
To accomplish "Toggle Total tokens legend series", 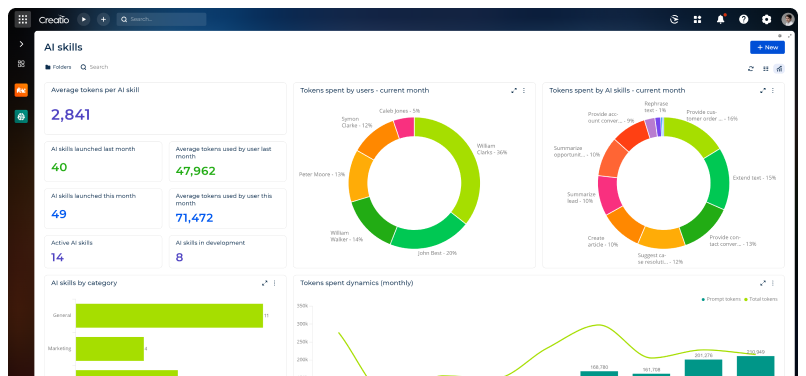I will tap(761, 299).
